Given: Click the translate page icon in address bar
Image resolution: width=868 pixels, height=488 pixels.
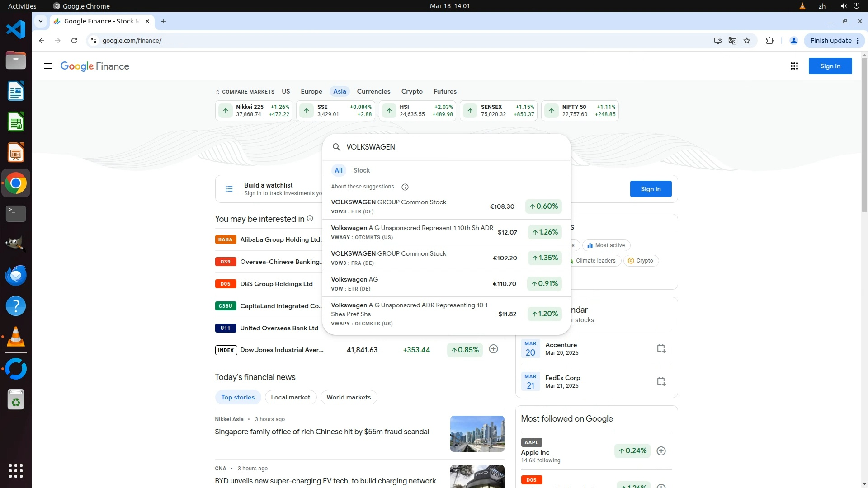Looking at the screenshot, I should pyautogui.click(x=732, y=41).
